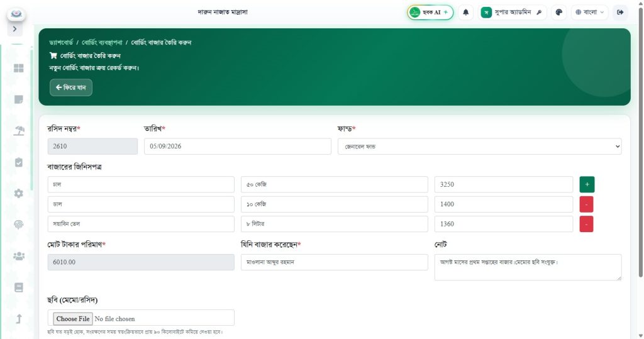
Task: Click the নোট textarea
Action: pos(528,267)
